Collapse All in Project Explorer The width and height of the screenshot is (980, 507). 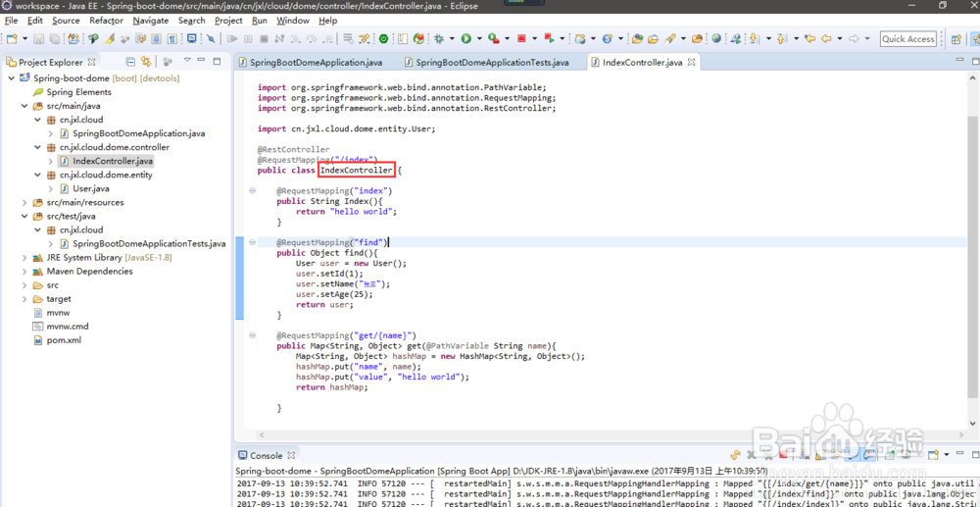click(130, 62)
